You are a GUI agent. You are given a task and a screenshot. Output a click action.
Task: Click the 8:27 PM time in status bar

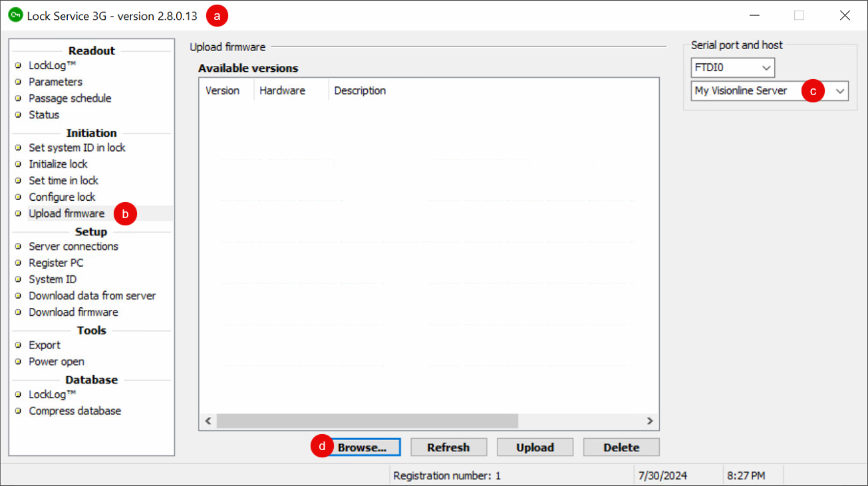[746, 476]
